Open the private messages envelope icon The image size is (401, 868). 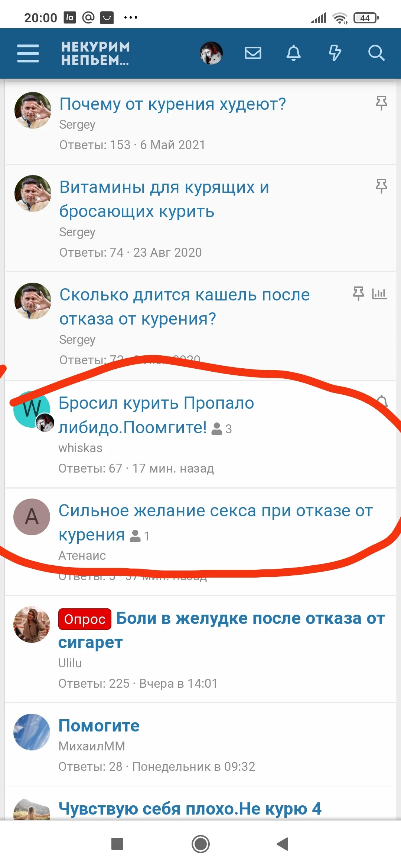(x=253, y=53)
